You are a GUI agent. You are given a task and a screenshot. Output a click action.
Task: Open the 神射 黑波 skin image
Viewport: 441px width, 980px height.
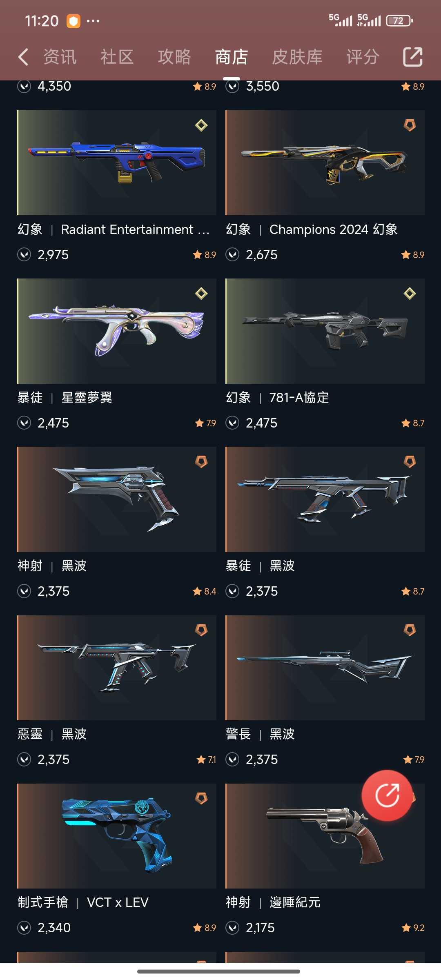pyautogui.click(x=117, y=499)
